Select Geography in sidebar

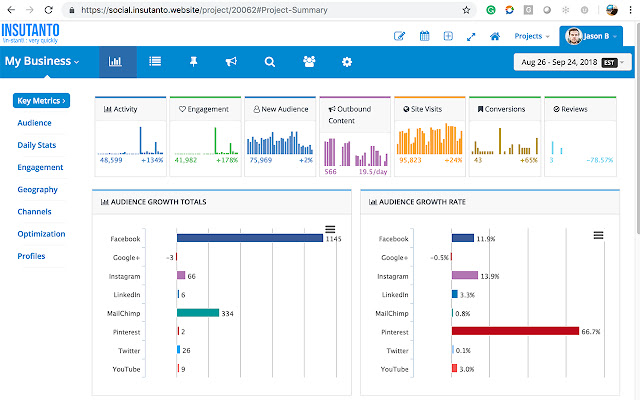click(x=38, y=190)
